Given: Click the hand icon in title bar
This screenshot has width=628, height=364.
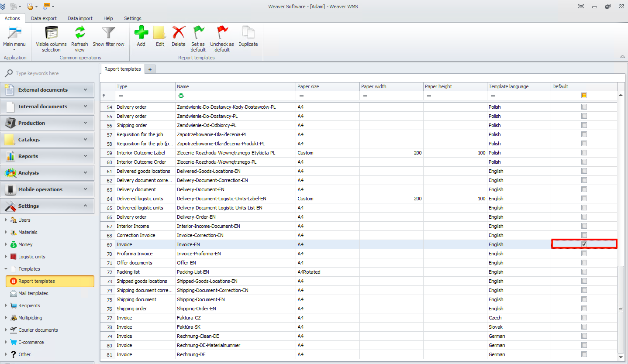Looking at the screenshot, I should (x=30, y=6).
